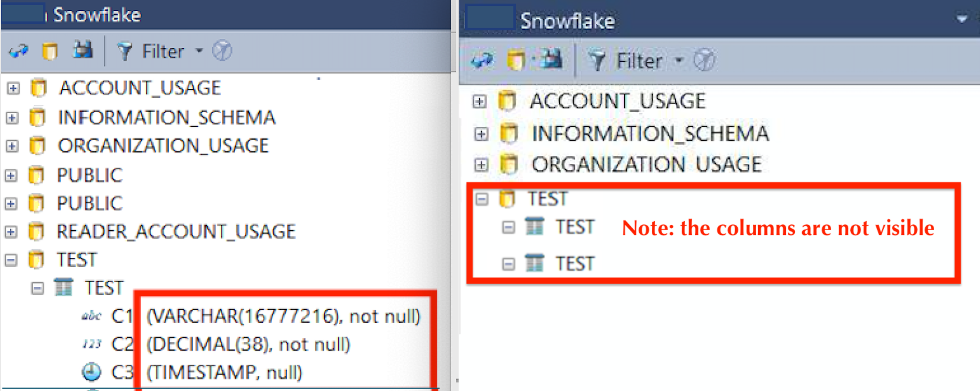Click the connect plug icon in right toolbar
The image size is (980, 391).
tap(482, 60)
